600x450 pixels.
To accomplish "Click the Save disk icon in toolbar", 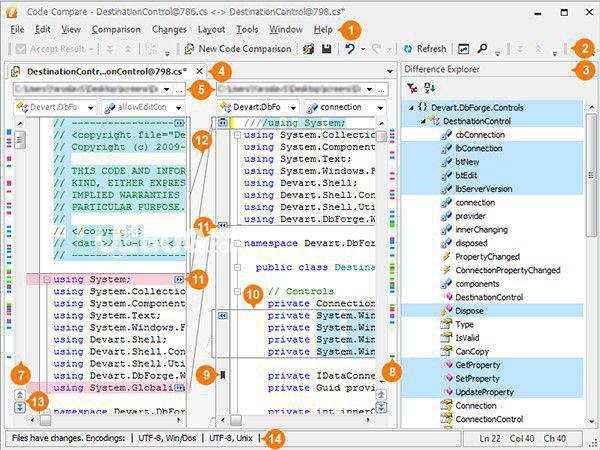I will click(x=326, y=49).
